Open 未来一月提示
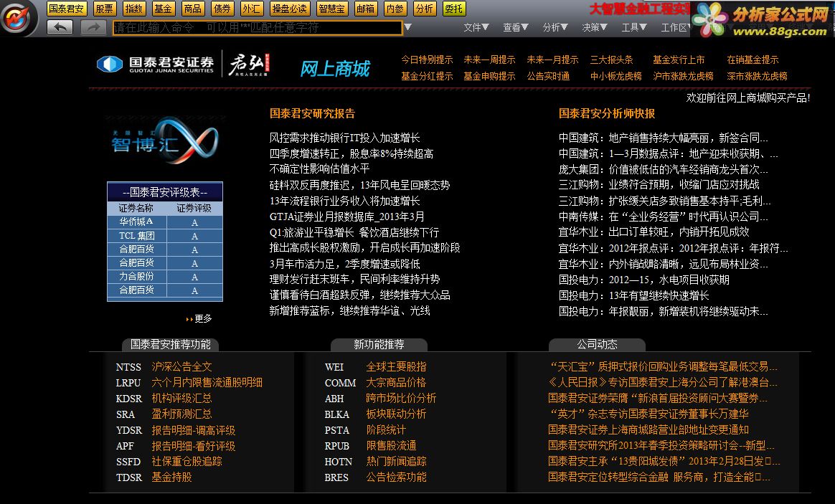Screen dimensions: 835x504 552,60
